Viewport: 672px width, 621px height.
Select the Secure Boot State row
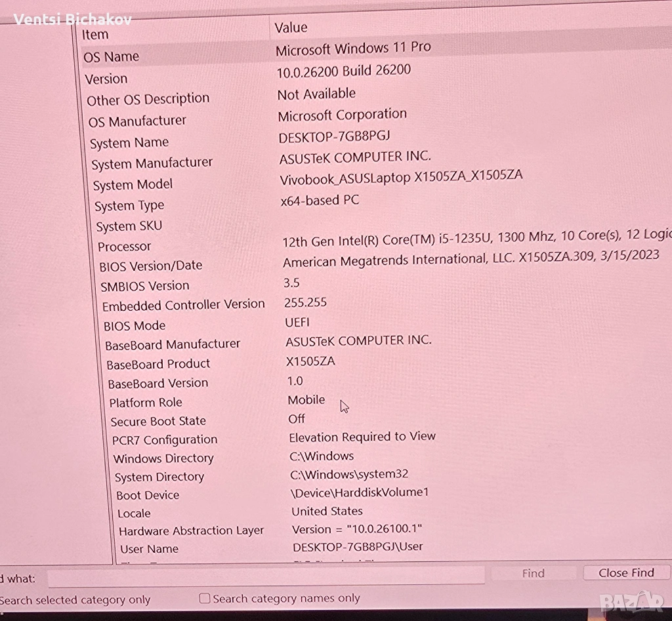point(158,421)
